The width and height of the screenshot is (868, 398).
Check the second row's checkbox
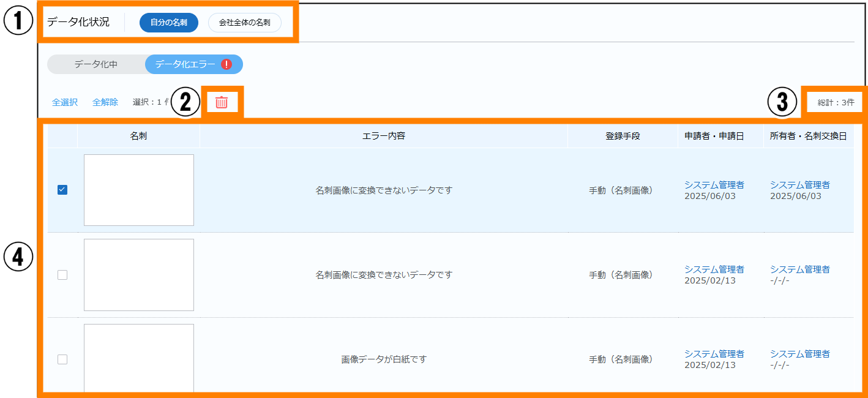(x=62, y=275)
